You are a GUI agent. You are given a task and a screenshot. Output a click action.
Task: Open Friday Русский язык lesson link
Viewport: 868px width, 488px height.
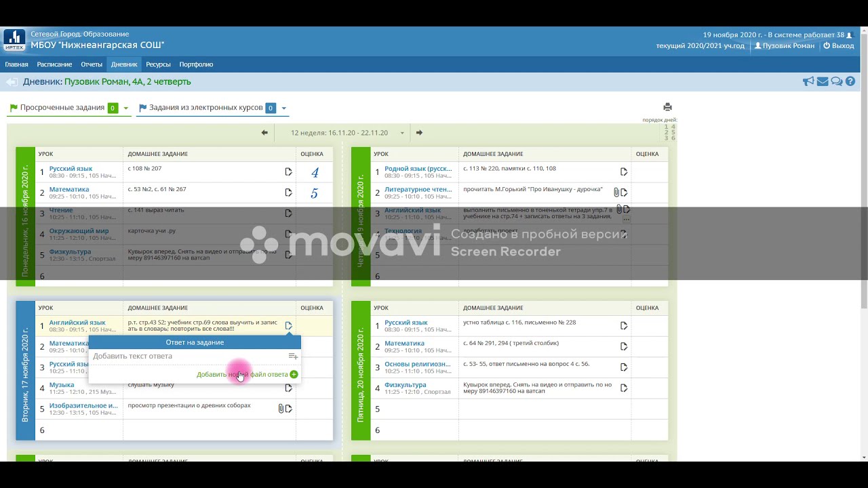406,323
